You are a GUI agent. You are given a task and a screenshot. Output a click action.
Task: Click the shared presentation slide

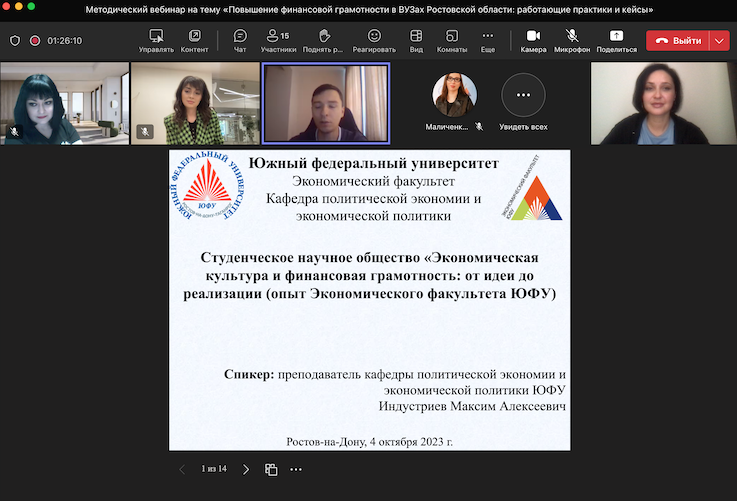(x=370, y=300)
